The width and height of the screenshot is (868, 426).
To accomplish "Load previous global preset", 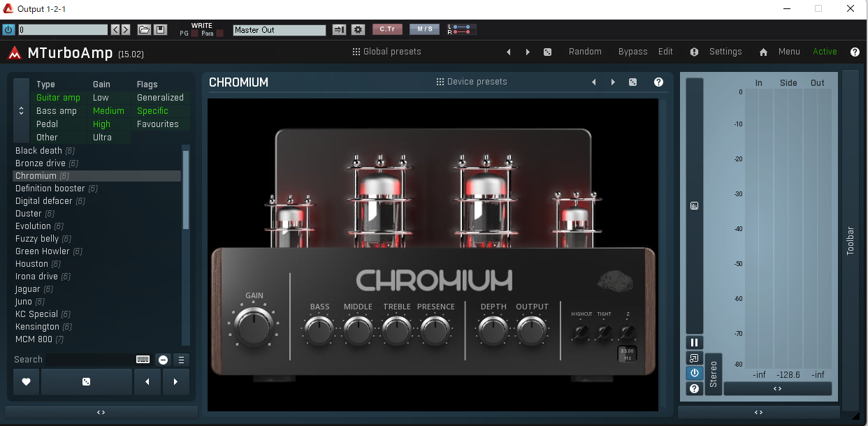I will pos(509,52).
